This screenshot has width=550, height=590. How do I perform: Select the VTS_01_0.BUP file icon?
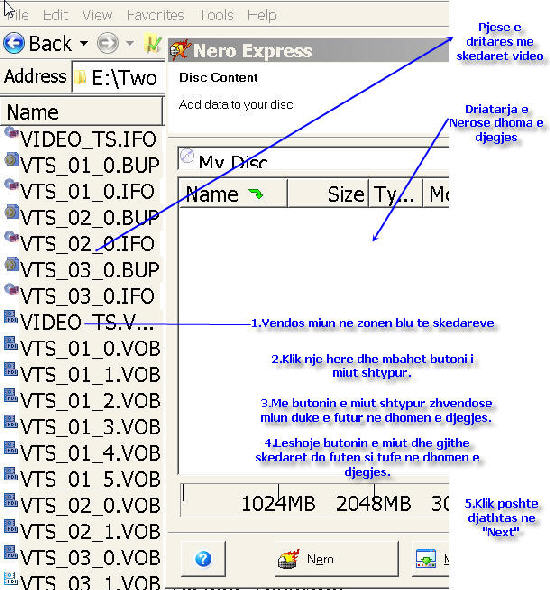[12, 159]
